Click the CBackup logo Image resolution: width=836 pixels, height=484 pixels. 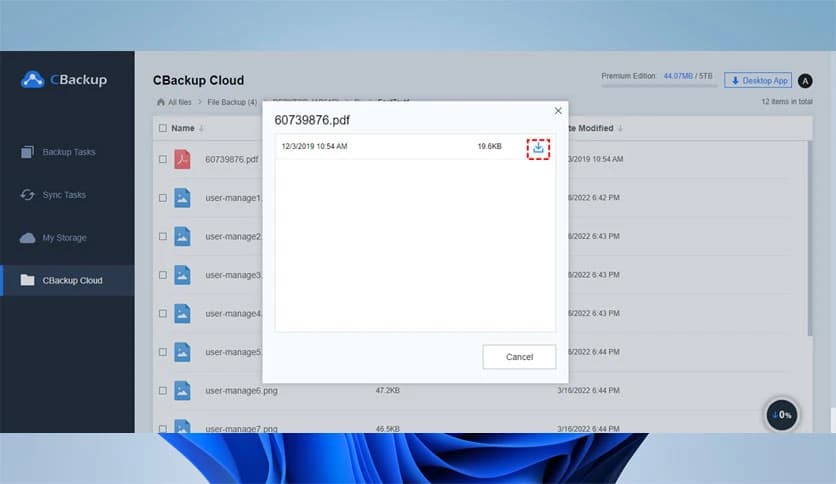coord(64,79)
